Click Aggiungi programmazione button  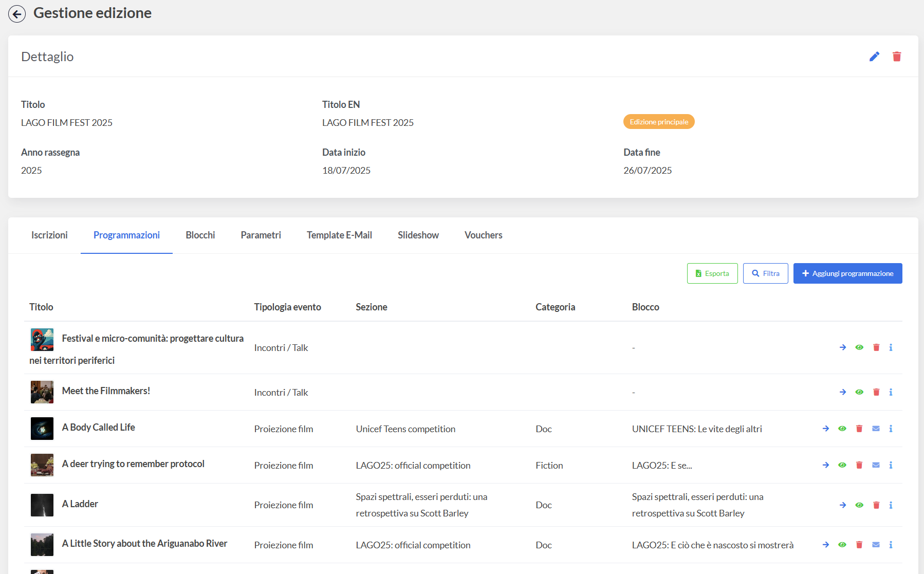pyautogui.click(x=847, y=273)
